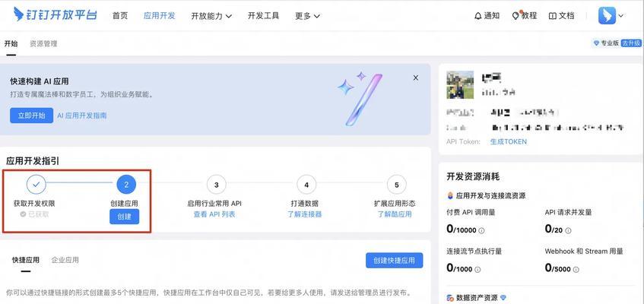The image size is (644, 304).
Task: Click the info icon beside 0/20
Action: point(568,231)
